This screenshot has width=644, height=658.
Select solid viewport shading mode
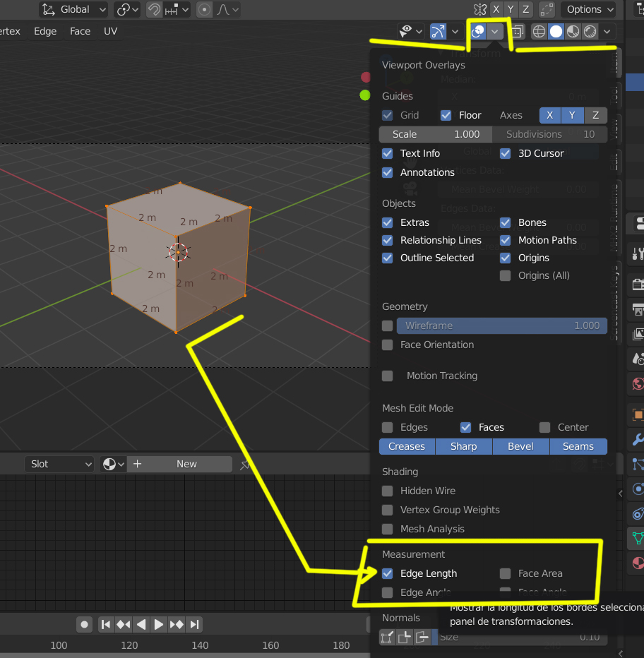(x=556, y=32)
